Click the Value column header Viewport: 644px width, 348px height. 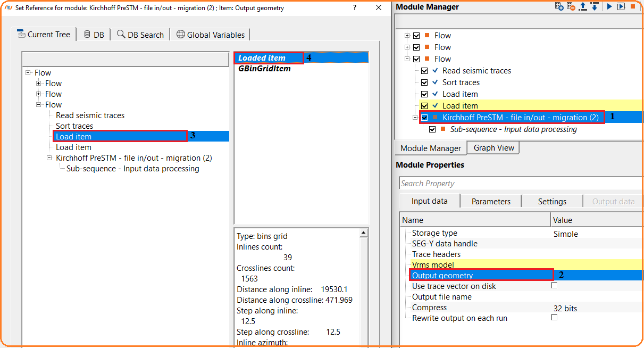(597, 220)
